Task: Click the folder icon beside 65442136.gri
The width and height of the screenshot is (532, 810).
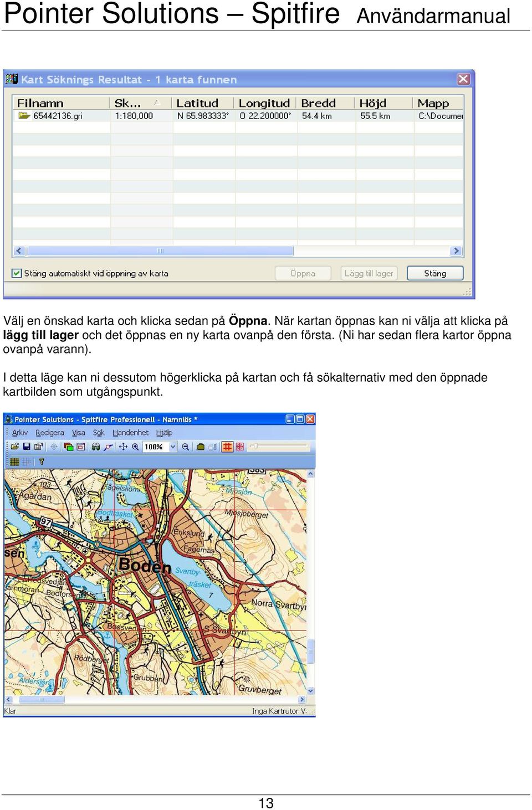Action: tap(24, 116)
